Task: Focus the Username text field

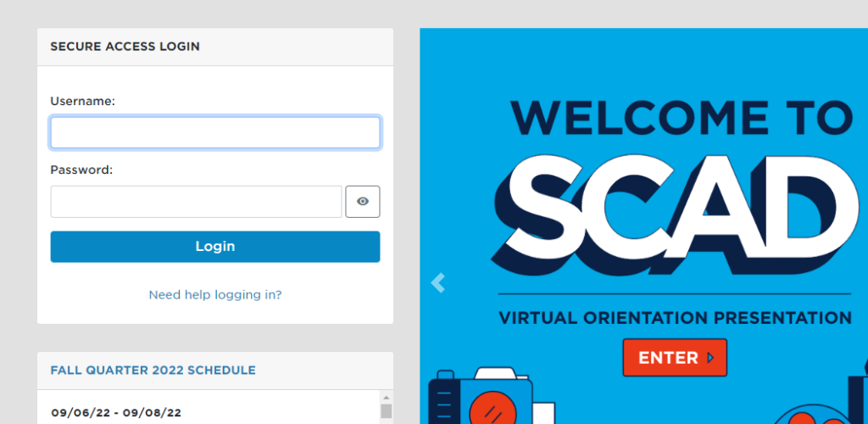Action: tap(215, 133)
